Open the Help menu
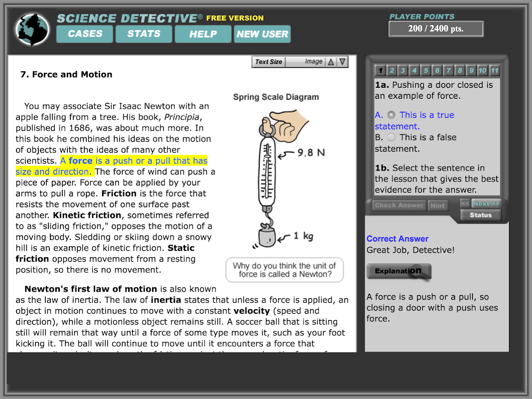Image resolution: width=532 pixels, height=399 pixels. pyautogui.click(x=203, y=34)
